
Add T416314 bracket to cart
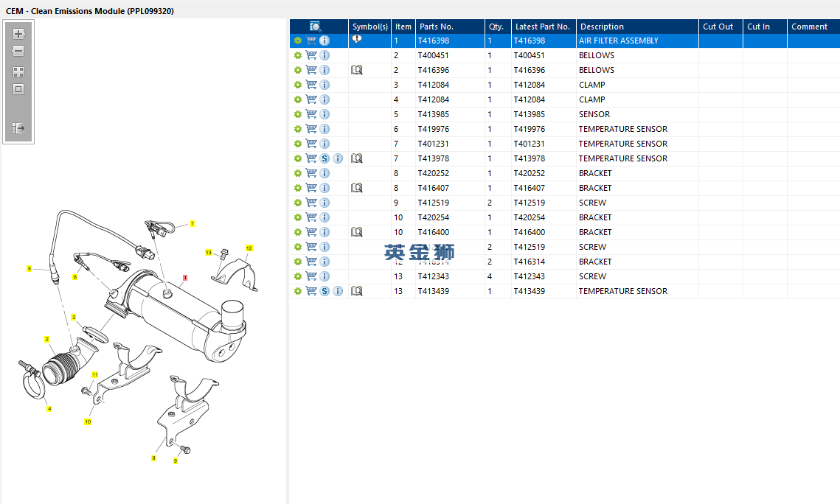311,261
